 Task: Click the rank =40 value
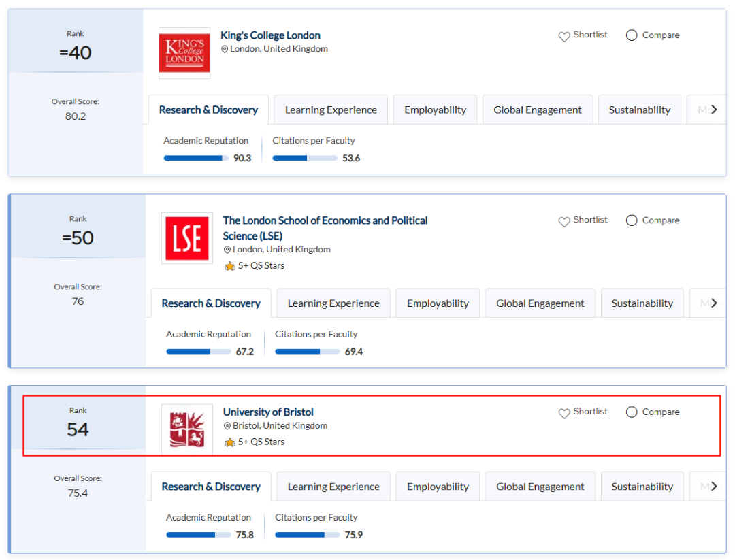pyautogui.click(x=76, y=53)
